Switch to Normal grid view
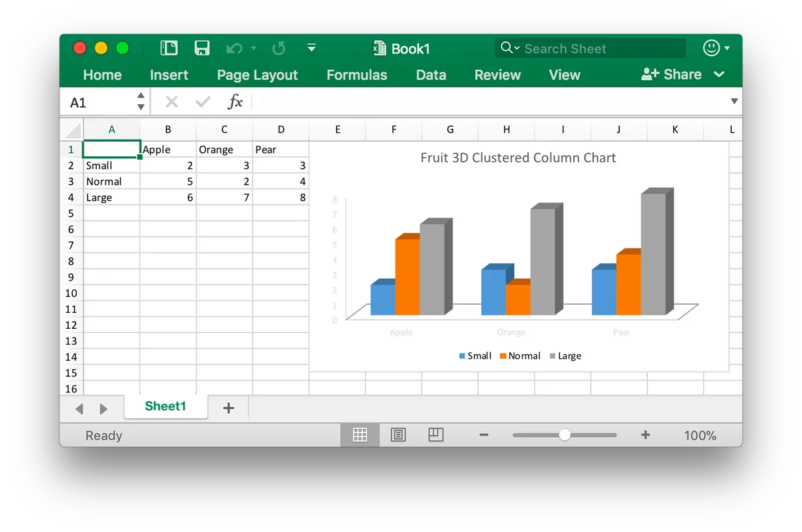 360,435
